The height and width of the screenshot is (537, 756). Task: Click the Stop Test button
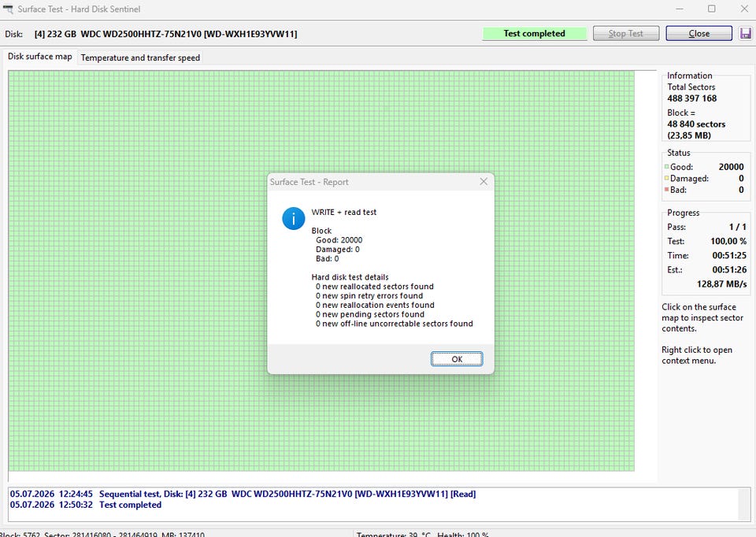pyautogui.click(x=625, y=33)
